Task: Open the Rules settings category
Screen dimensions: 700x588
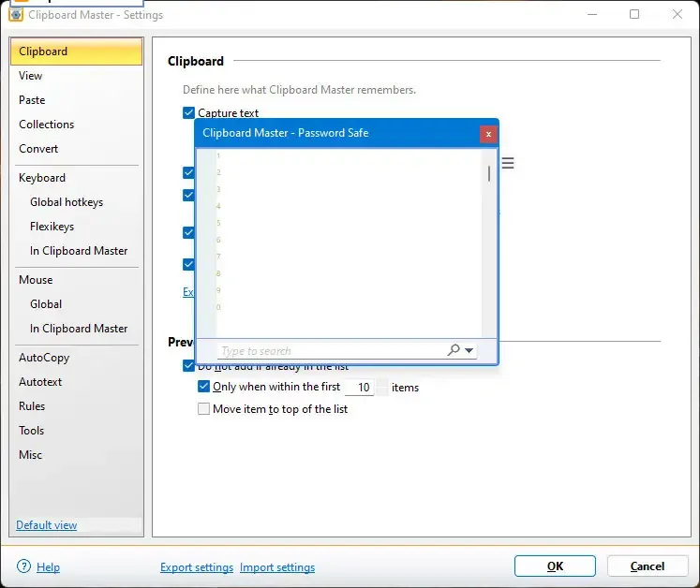Action: [x=76, y=406]
